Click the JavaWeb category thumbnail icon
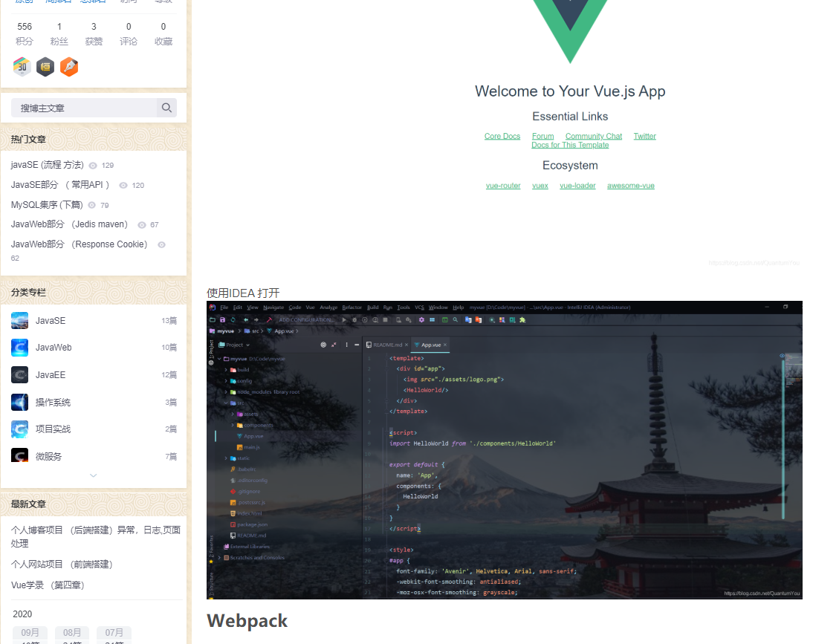This screenshot has height=644, width=813. click(x=20, y=347)
